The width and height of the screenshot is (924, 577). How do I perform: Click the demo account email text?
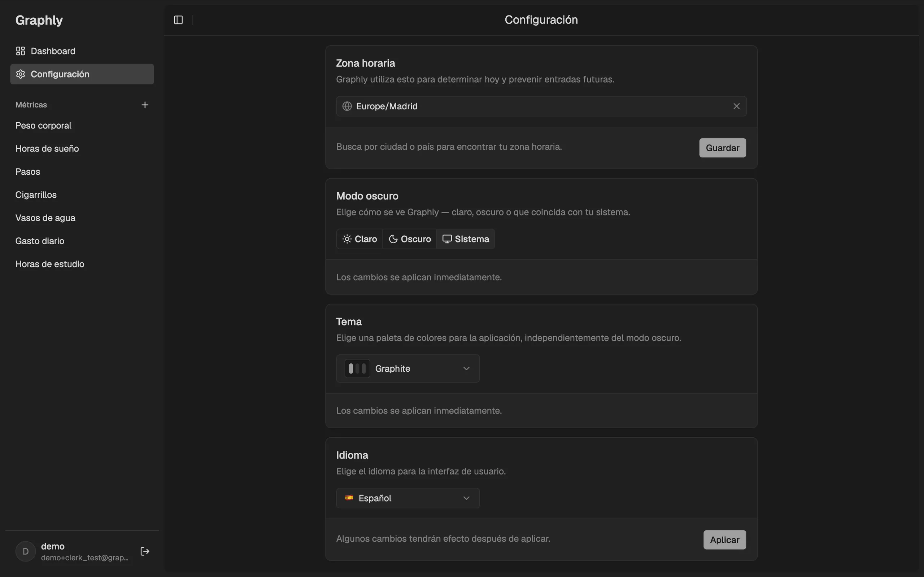pyautogui.click(x=84, y=558)
